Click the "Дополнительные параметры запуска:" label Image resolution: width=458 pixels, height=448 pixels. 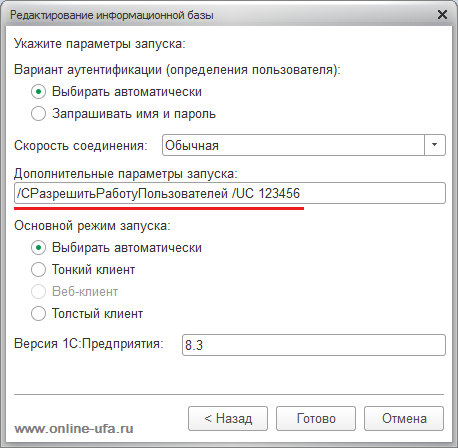[126, 174]
